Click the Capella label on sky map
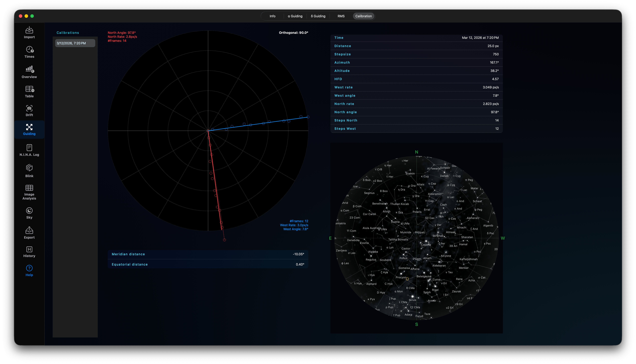Image resolution: width=636 pixels, height=364 pixels. coord(426,245)
